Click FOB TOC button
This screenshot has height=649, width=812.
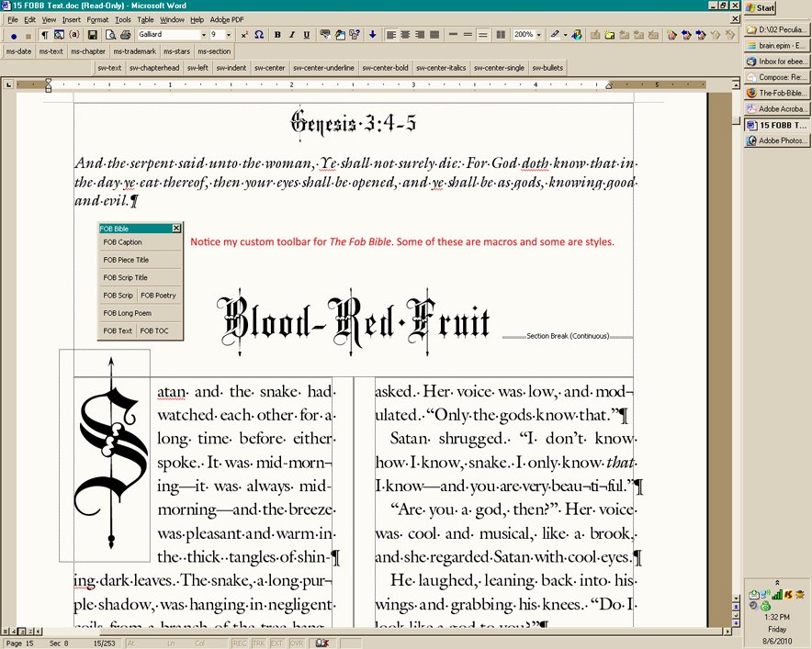(x=154, y=330)
